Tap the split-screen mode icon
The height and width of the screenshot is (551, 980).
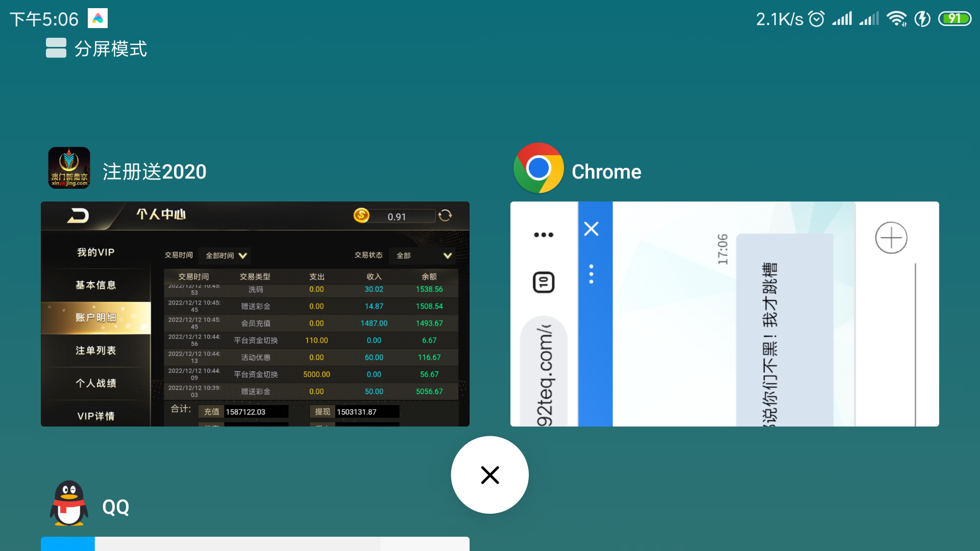tap(56, 48)
